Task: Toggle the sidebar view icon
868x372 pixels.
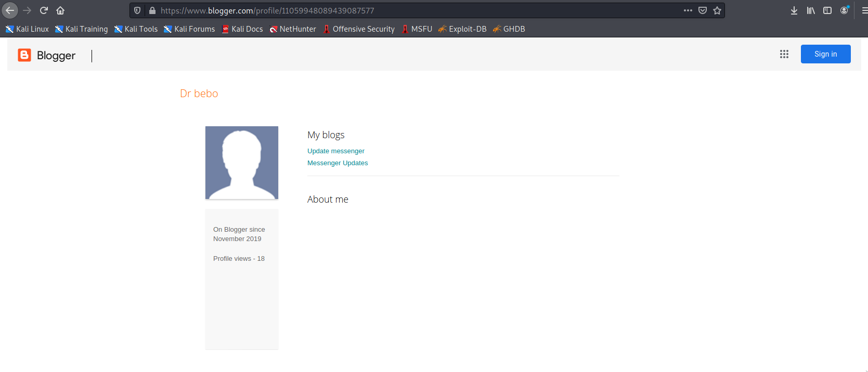Action: [x=827, y=10]
